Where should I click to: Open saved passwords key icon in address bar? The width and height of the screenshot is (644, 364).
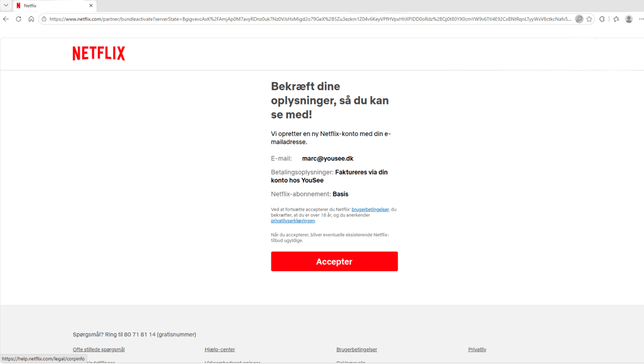(x=579, y=19)
